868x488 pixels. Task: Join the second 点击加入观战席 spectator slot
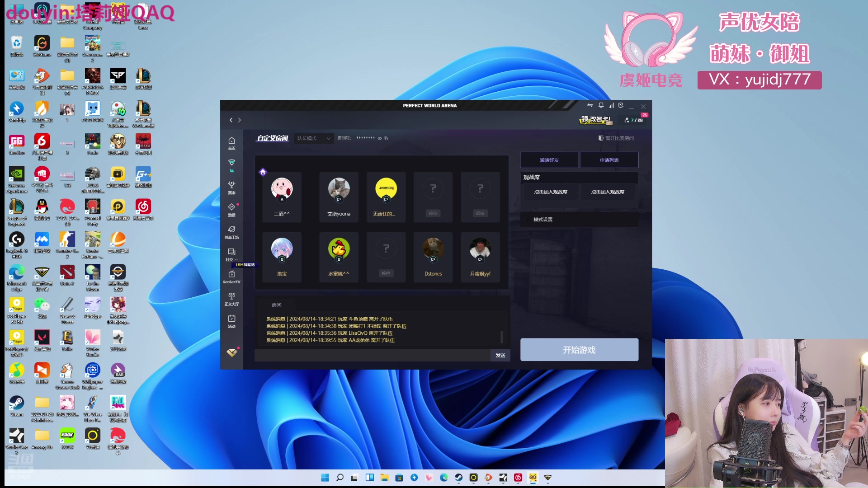tap(608, 192)
